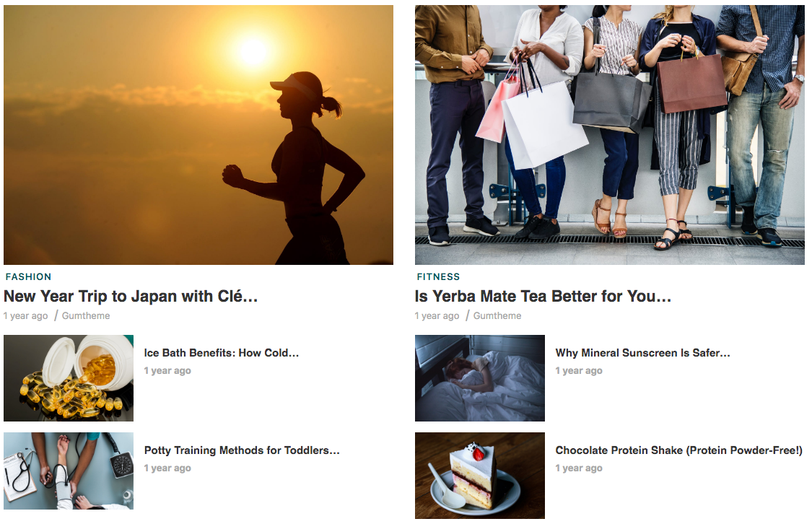Click '1 year ago' under Yerba Mate post
The image size is (812, 524).
coord(437,316)
